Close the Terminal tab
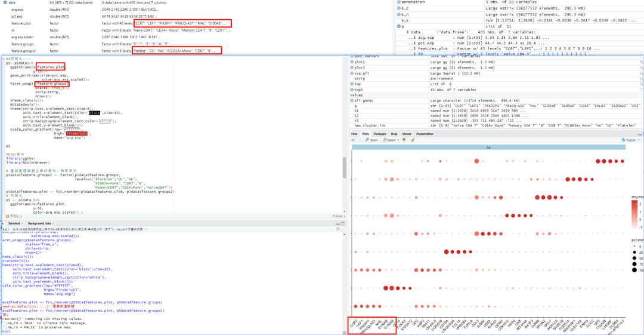Viewport: 644px width, 335px height. coord(22,223)
